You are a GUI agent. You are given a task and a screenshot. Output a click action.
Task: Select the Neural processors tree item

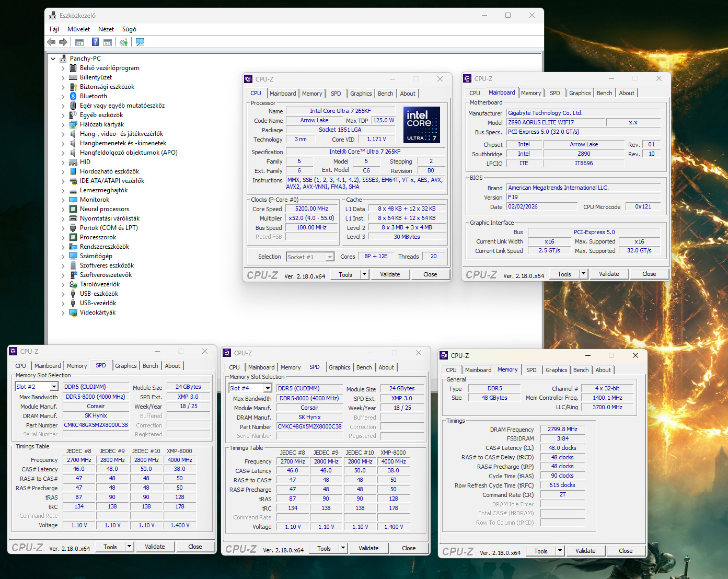[x=104, y=209]
